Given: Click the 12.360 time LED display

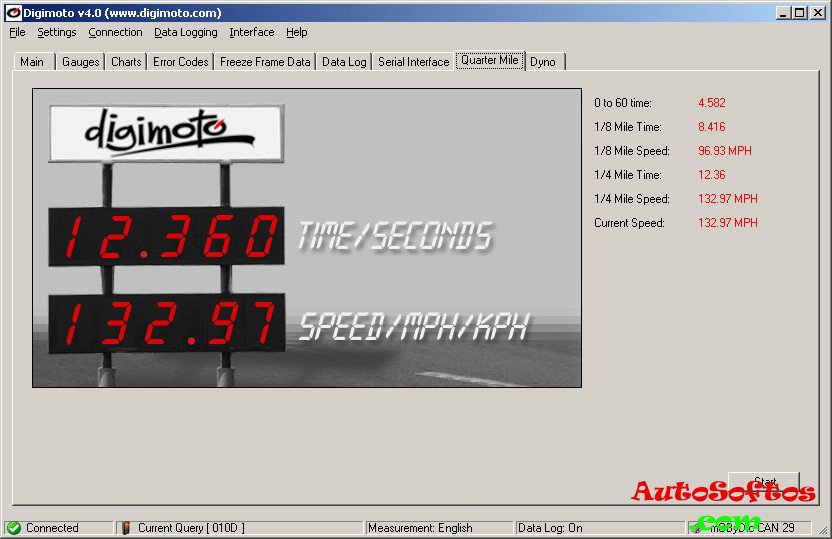Looking at the screenshot, I should pyautogui.click(x=167, y=237).
